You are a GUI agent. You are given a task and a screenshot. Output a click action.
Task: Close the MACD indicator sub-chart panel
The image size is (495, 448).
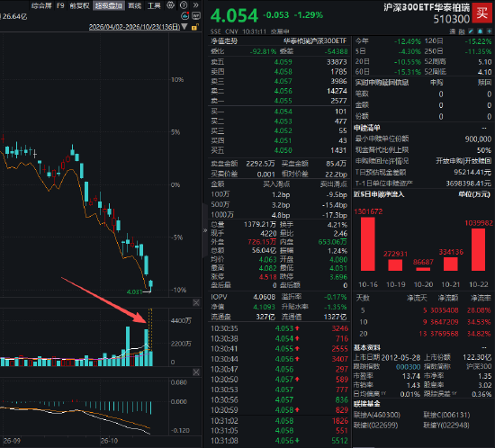(x=196, y=372)
